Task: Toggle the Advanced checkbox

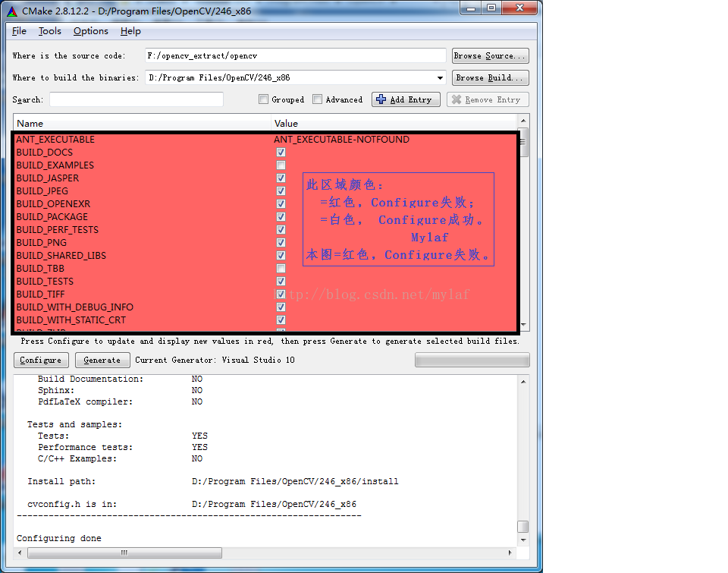Action: coord(318,99)
